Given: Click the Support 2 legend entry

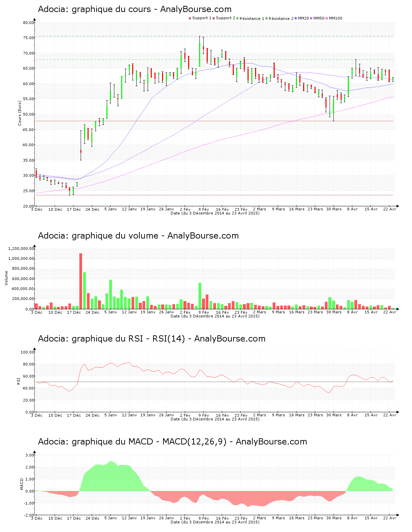Looking at the screenshot, I should [224, 18].
